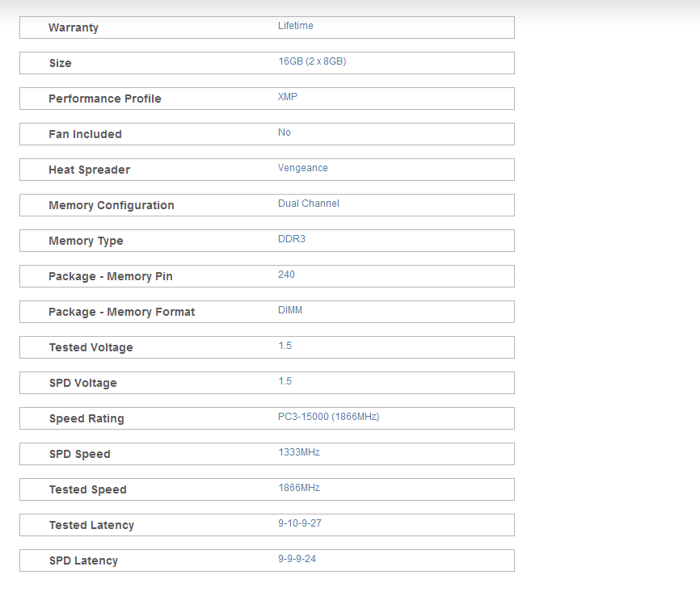Image resolution: width=700 pixels, height=592 pixels.
Task: Click the Tested Speed label
Action: click(x=87, y=489)
